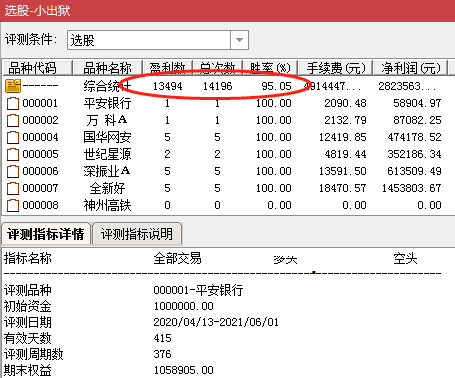Image resolution: width=455 pixels, height=378 pixels.
Task: Click 评测周期数 value 376
Action: tap(162, 354)
